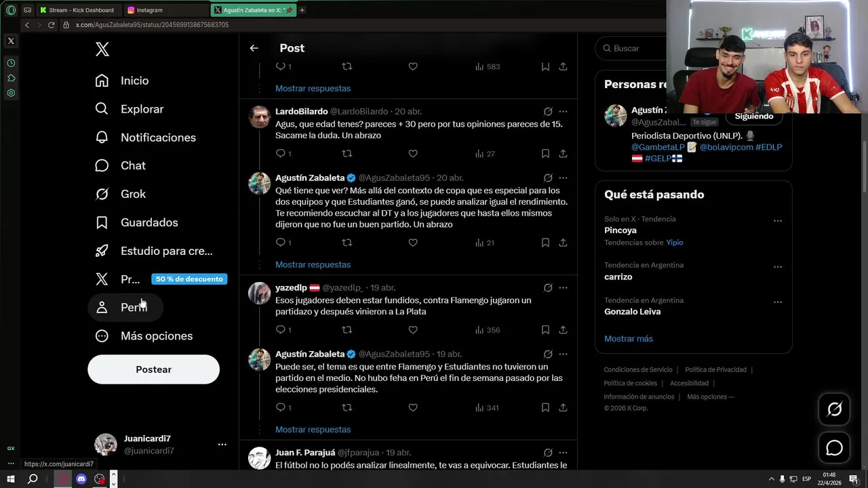Open @GambetaLP mention link
Viewport: 868px width, 488px height.
click(658, 147)
